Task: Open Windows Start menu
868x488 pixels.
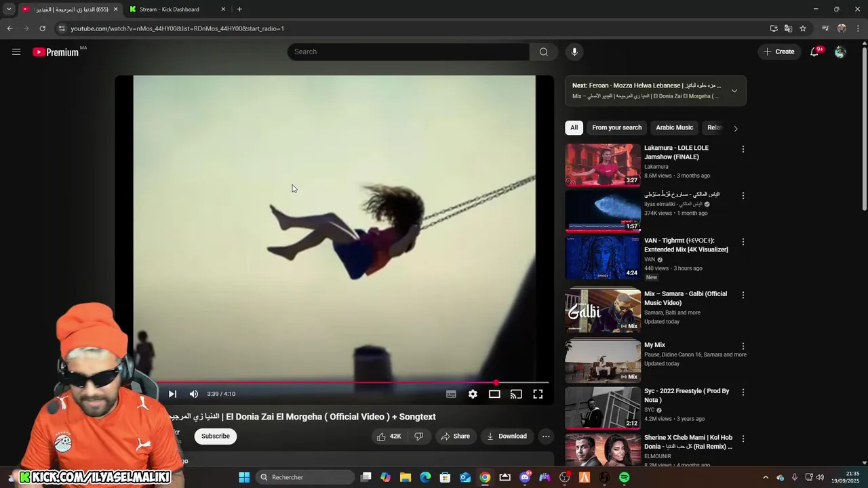Action: point(244,477)
